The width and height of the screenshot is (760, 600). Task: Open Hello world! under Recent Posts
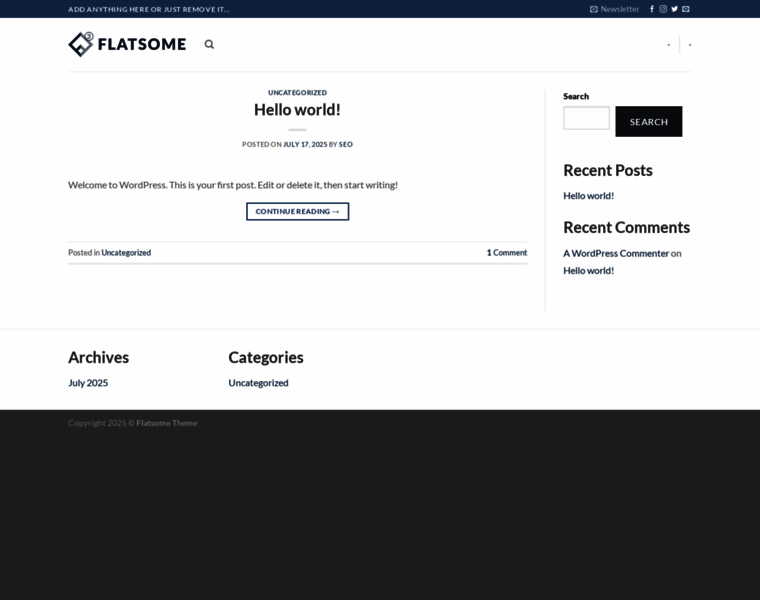pos(588,196)
